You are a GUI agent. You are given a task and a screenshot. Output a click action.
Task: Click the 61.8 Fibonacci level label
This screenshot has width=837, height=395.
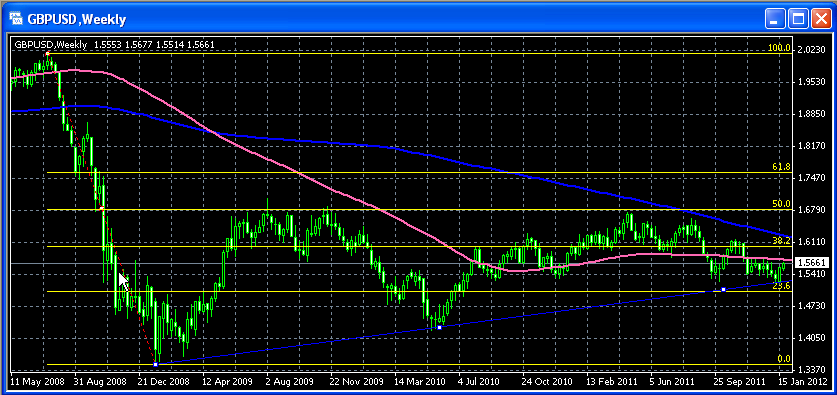click(781, 167)
